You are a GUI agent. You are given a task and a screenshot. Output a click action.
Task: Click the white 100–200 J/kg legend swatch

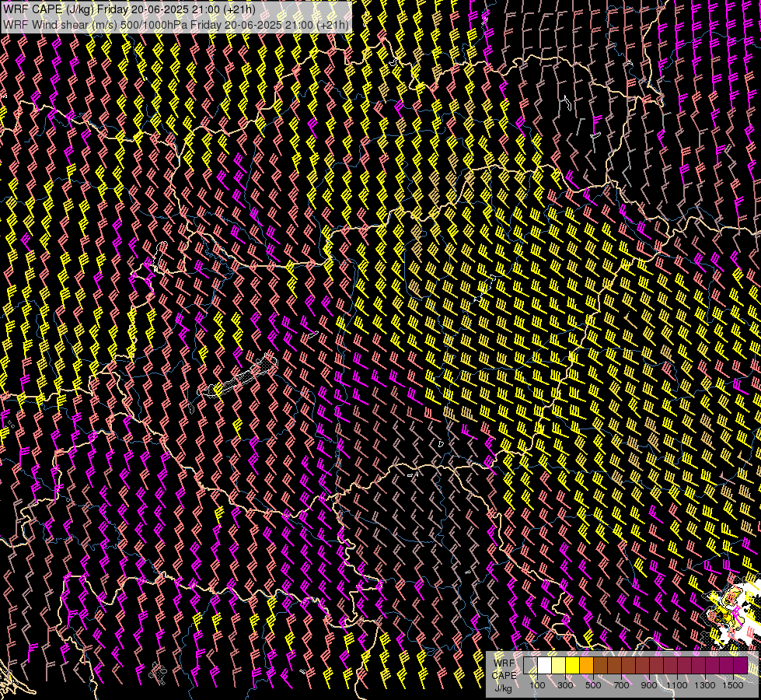point(545,665)
